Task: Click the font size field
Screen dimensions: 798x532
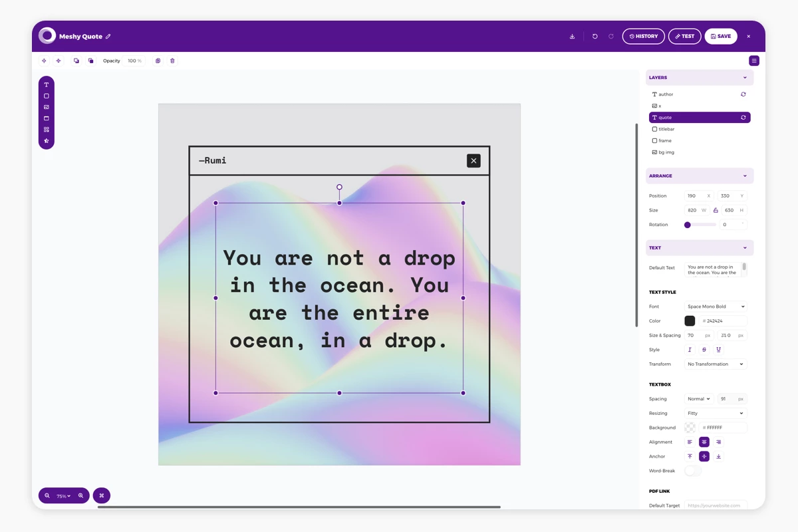Action: (699, 336)
